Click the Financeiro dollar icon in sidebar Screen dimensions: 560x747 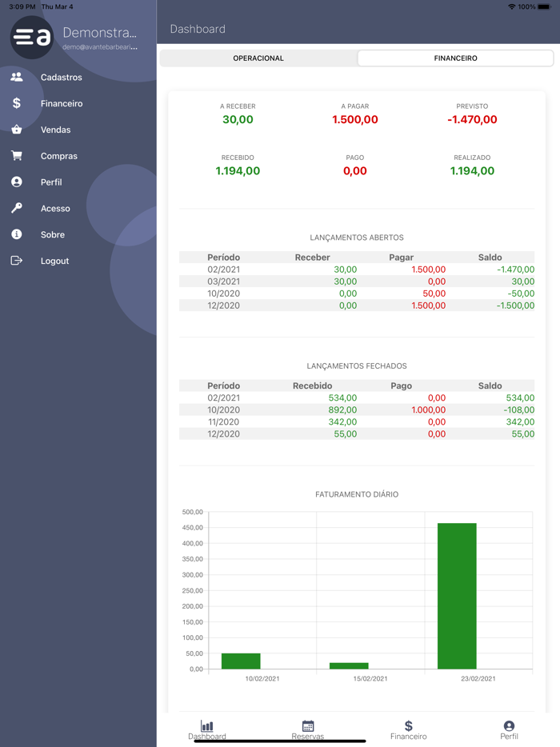(17, 103)
